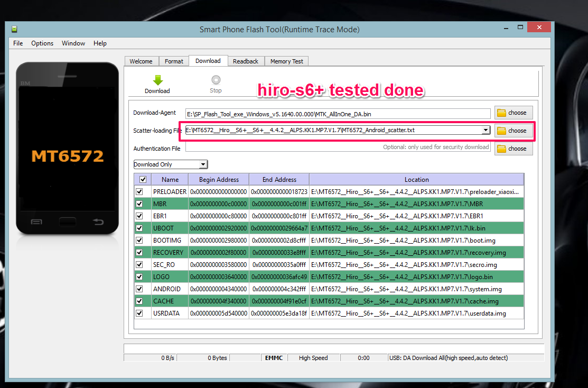This screenshot has width=588, height=388.
Task: Click the MT6572 phone image
Action: point(68,149)
